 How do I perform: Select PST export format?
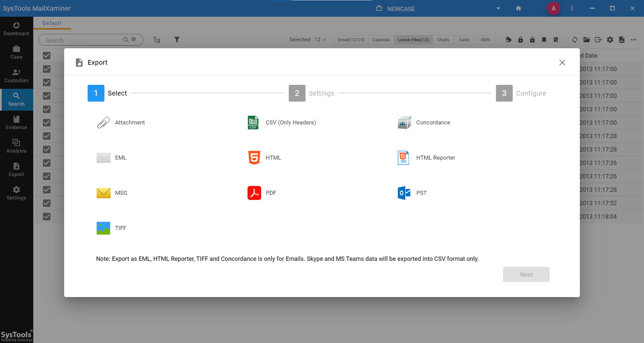coord(412,193)
